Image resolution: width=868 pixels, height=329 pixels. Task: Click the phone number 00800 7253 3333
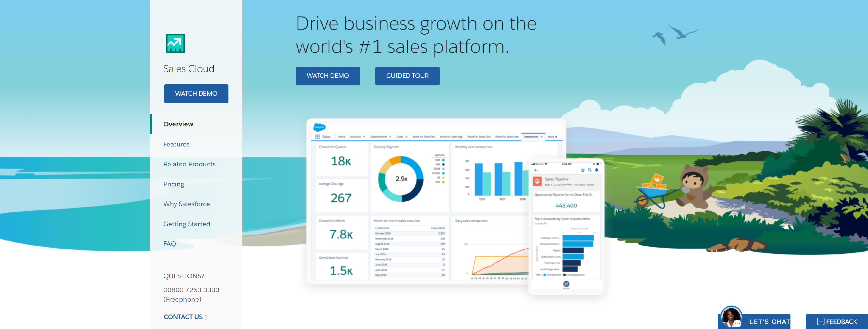pos(191,290)
